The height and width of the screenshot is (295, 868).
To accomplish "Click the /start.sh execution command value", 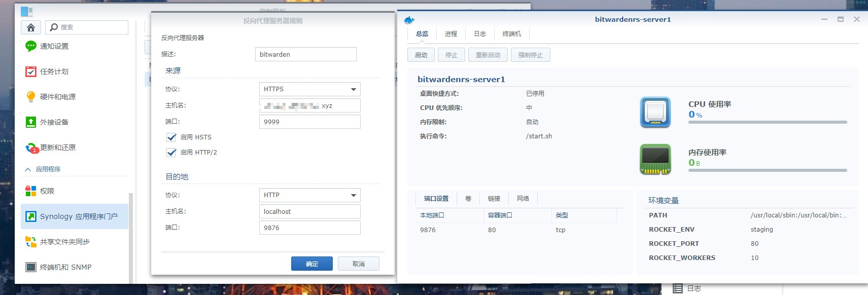I will point(539,136).
